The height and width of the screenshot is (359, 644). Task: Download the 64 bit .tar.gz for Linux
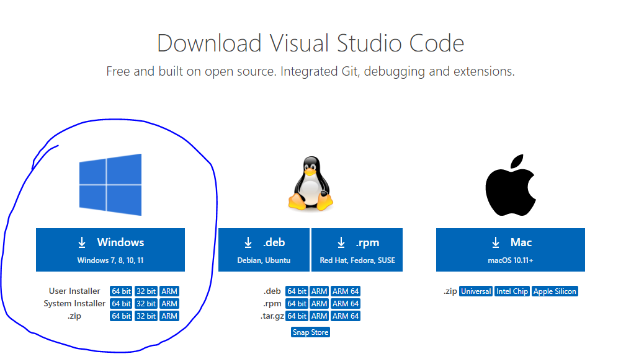coord(297,316)
